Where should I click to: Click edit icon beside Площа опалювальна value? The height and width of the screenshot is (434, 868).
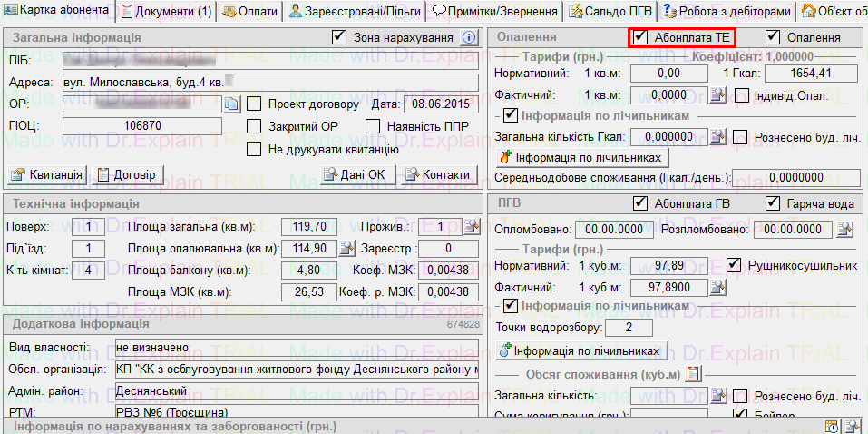pos(346,248)
